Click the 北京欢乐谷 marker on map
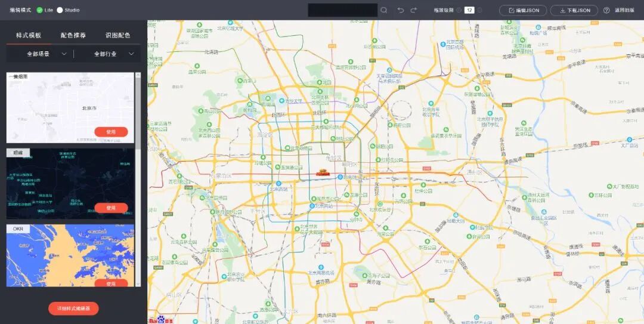This screenshot has height=324, width=644. tap(380, 204)
